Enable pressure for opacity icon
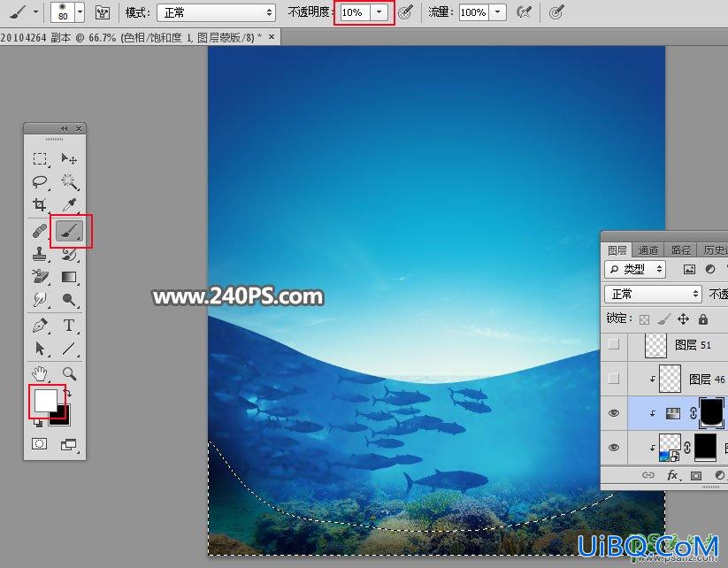 (405, 12)
